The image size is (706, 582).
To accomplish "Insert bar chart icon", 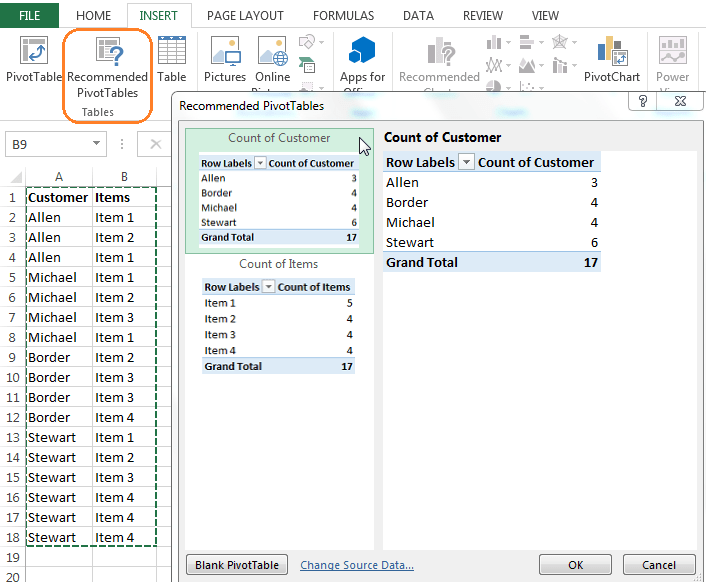I will [x=526, y=42].
